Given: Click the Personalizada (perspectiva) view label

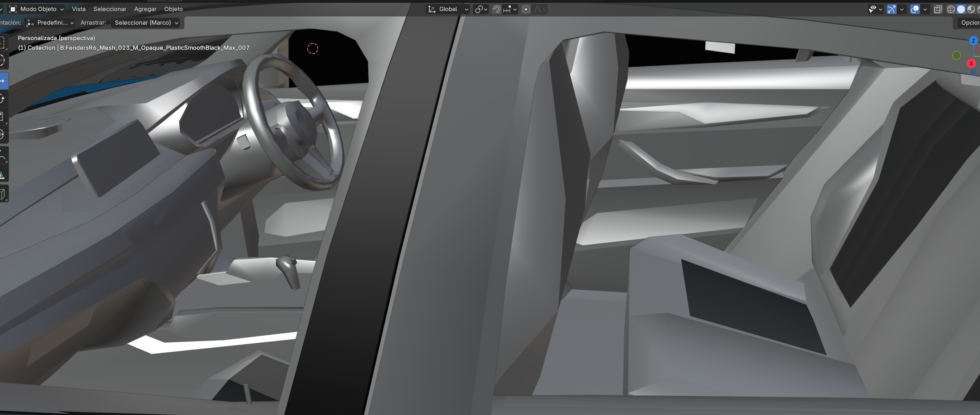Looking at the screenshot, I should pyautogui.click(x=56, y=38).
